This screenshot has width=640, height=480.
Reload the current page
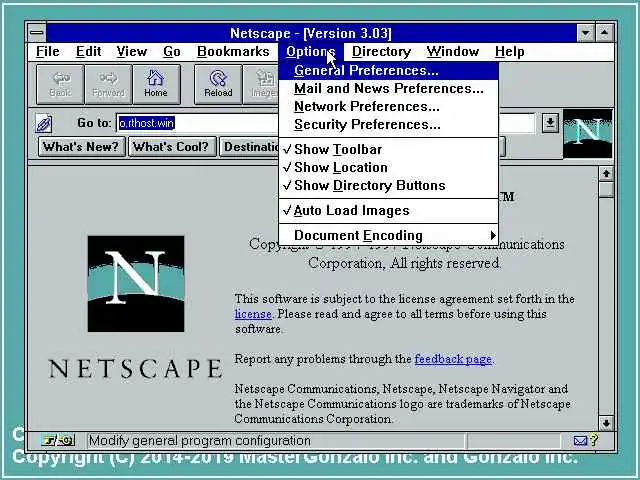218,84
